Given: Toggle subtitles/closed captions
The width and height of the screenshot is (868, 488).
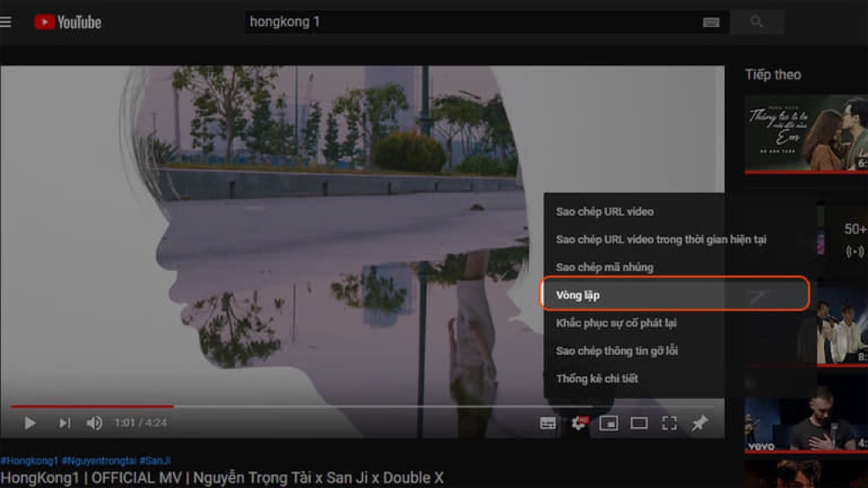Looking at the screenshot, I should pyautogui.click(x=548, y=424).
